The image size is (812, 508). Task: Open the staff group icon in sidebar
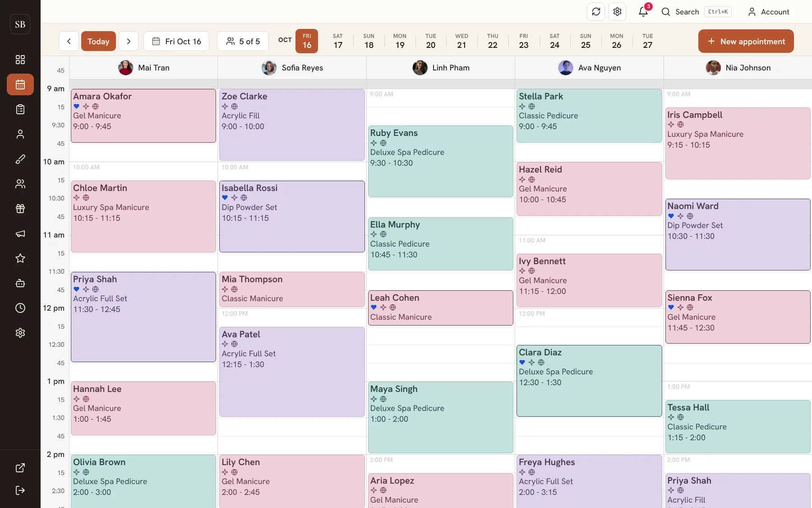tap(20, 184)
